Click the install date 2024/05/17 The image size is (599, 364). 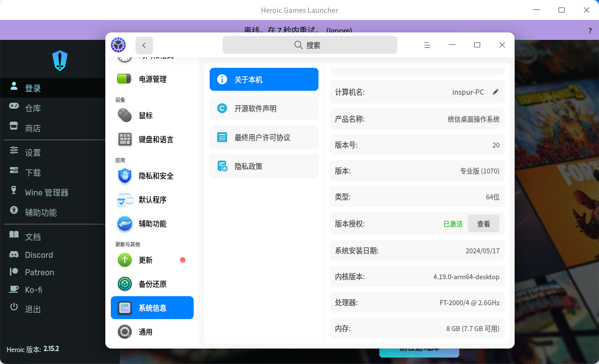[x=482, y=251]
